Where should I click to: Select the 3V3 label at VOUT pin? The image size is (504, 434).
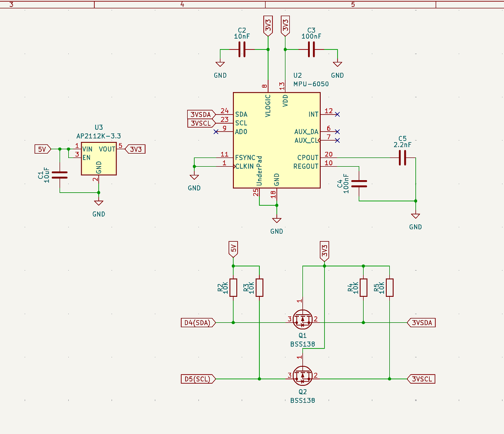135,149
